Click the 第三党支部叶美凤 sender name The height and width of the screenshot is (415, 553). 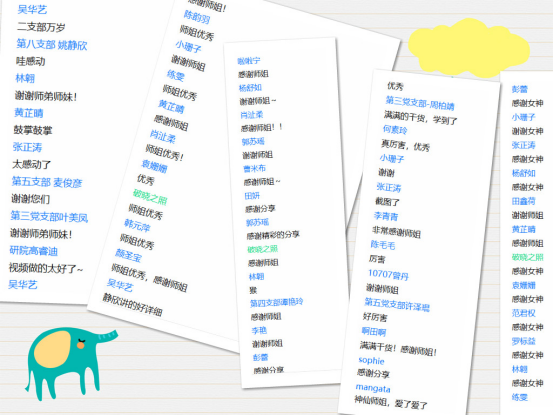[x=49, y=216]
